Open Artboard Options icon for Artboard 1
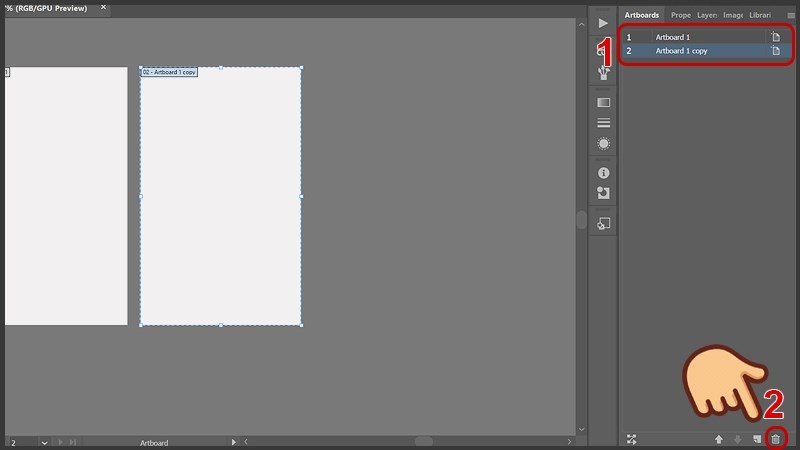The image size is (800, 450). [x=775, y=37]
